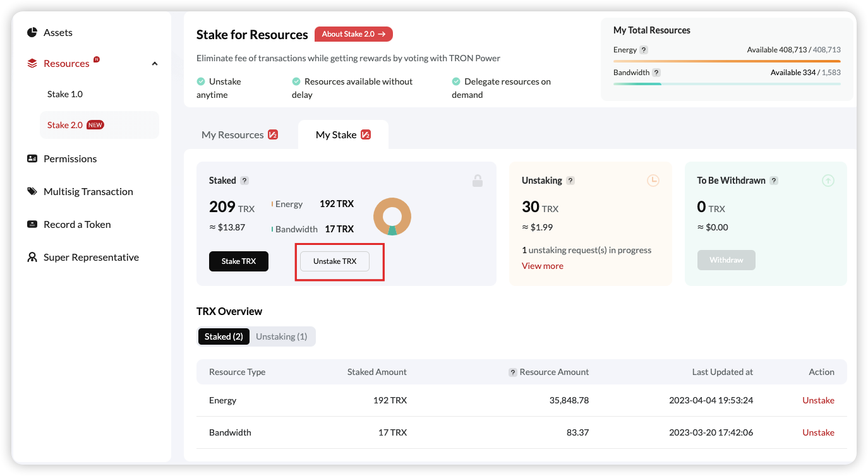Click the Assets pie chart icon

(x=32, y=32)
